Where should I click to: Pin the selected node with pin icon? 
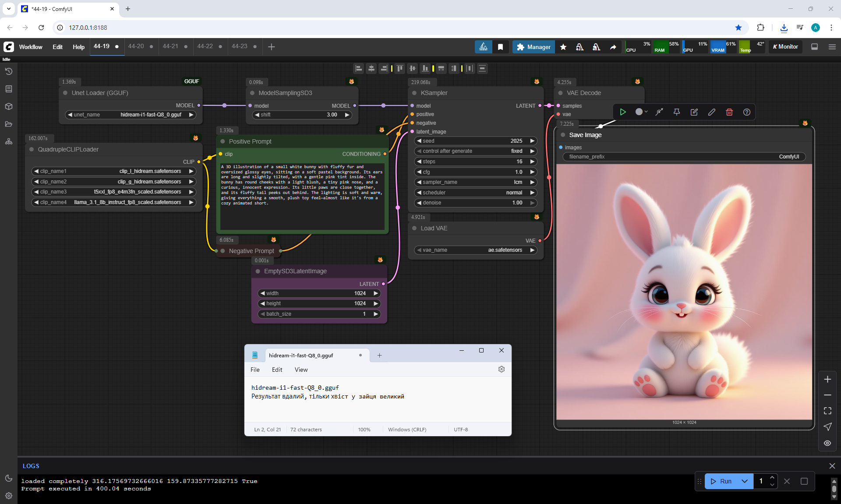(x=677, y=112)
